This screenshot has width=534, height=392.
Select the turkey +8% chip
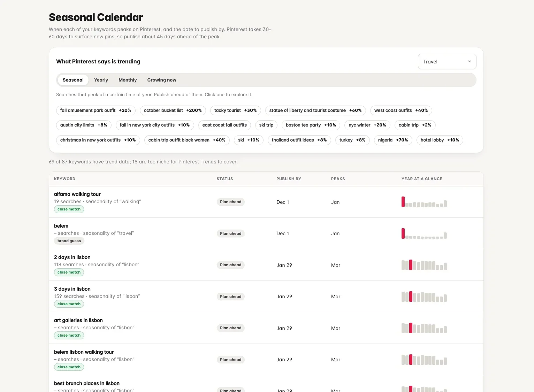pos(352,140)
